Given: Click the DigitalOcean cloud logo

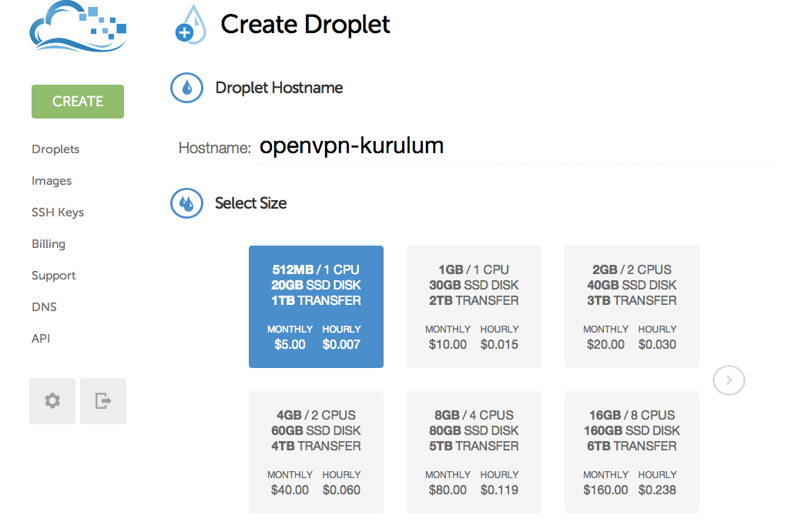Looking at the screenshot, I should click(78, 27).
